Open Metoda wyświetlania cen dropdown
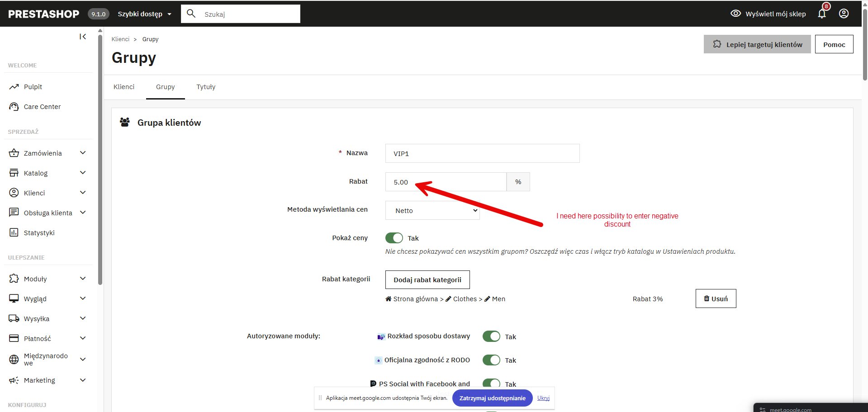 (432, 210)
